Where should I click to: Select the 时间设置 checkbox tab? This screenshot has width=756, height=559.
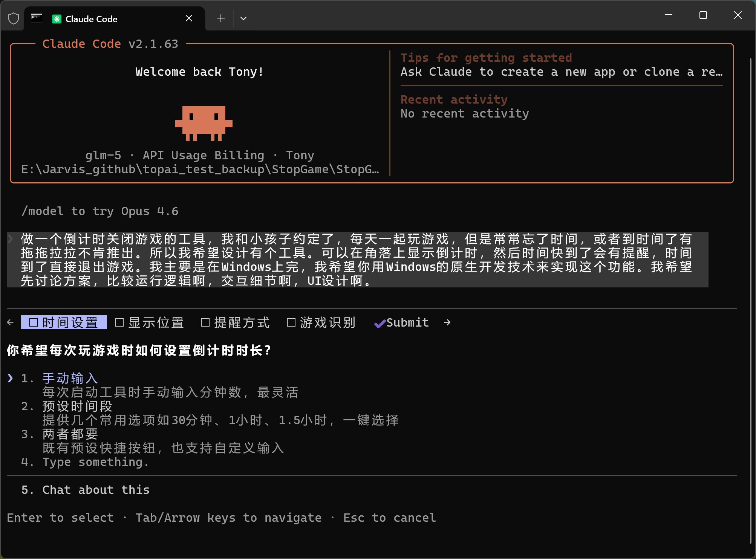(x=64, y=322)
